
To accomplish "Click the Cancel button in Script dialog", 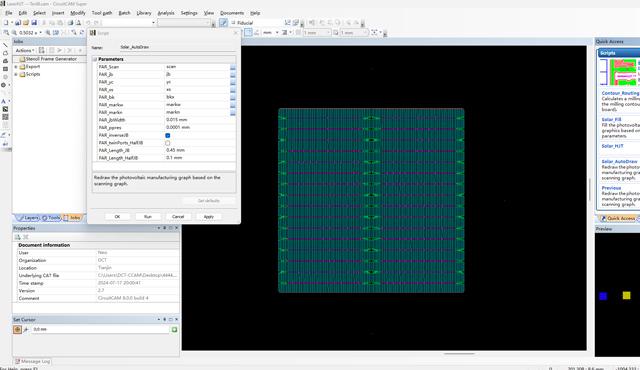I will [x=178, y=217].
